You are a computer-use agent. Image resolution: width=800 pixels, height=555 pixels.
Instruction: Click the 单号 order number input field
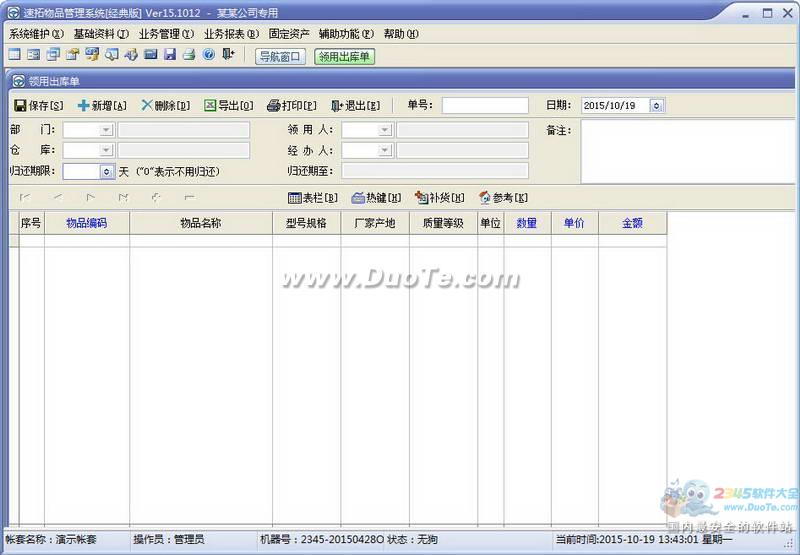pos(485,106)
